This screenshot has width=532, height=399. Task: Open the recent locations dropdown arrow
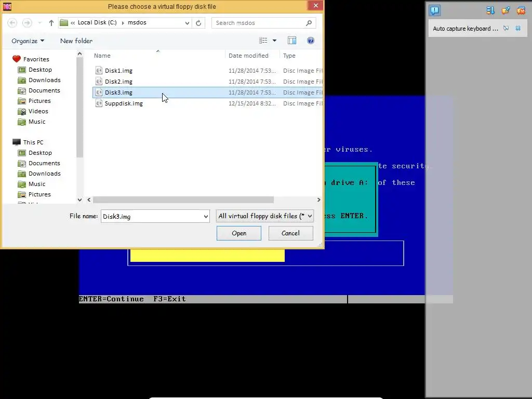pos(39,23)
